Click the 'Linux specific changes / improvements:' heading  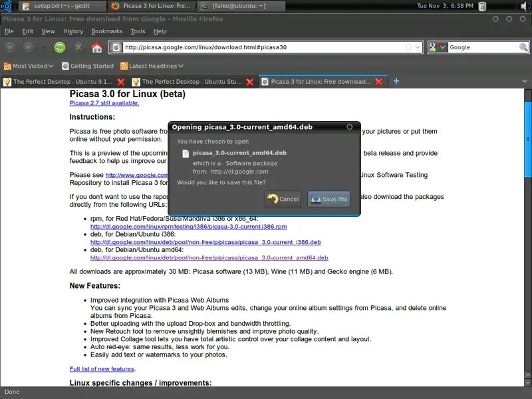pos(140,383)
